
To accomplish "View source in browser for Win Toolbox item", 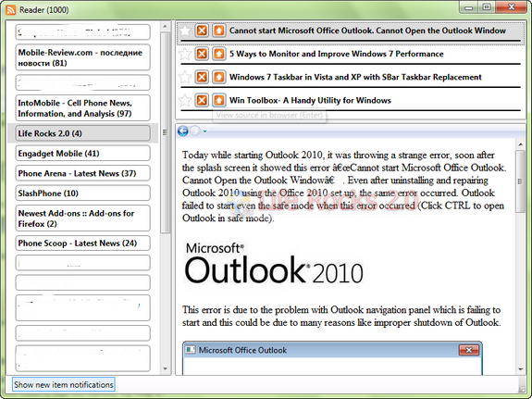I will pos(219,100).
